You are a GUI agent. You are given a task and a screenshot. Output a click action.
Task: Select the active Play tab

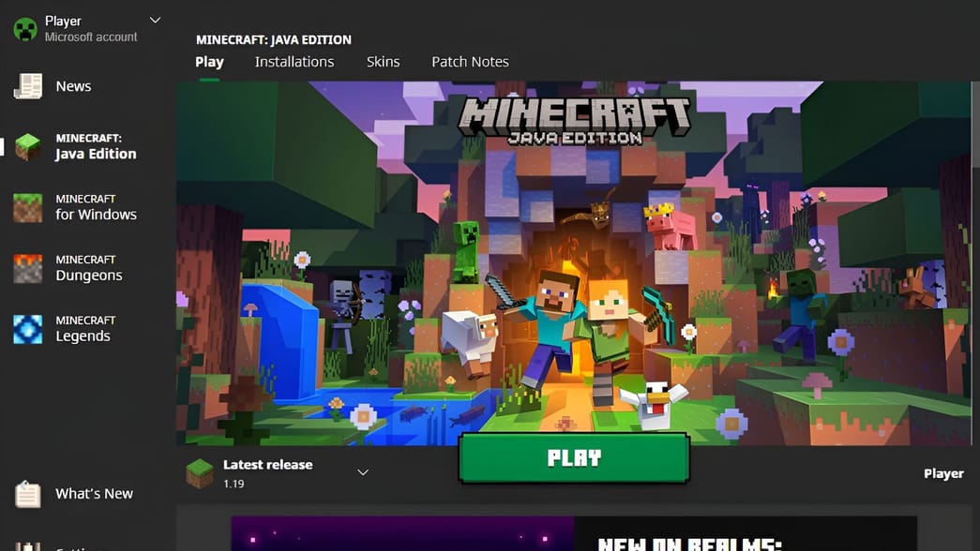209,61
